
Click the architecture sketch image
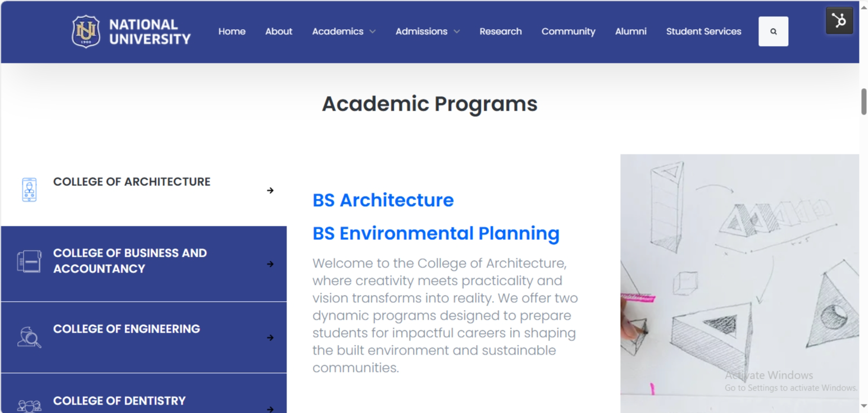[739, 281]
